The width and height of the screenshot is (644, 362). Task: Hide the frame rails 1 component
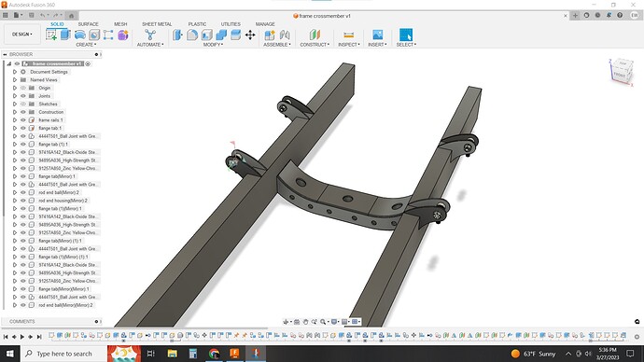tap(23, 119)
